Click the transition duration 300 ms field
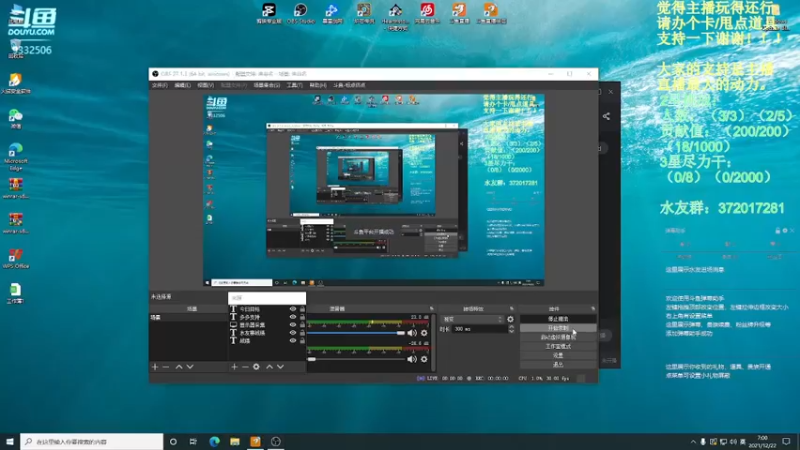Image resolution: width=800 pixels, height=450 pixels. tap(480, 330)
